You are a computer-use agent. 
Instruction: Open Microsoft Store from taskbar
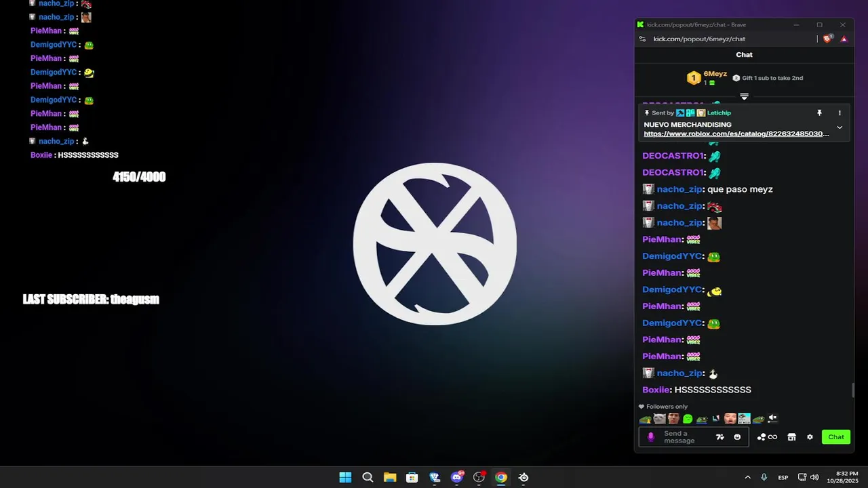412,477
